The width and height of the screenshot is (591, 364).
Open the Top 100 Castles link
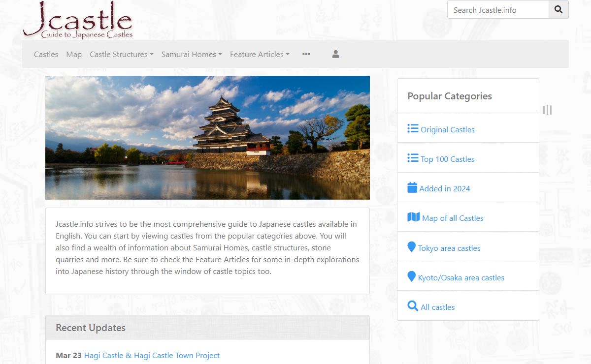point(448,159)
